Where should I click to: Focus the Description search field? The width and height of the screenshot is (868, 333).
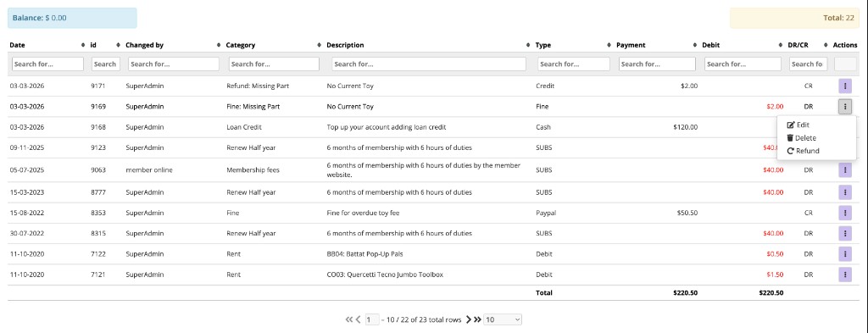tap(429, 64)
